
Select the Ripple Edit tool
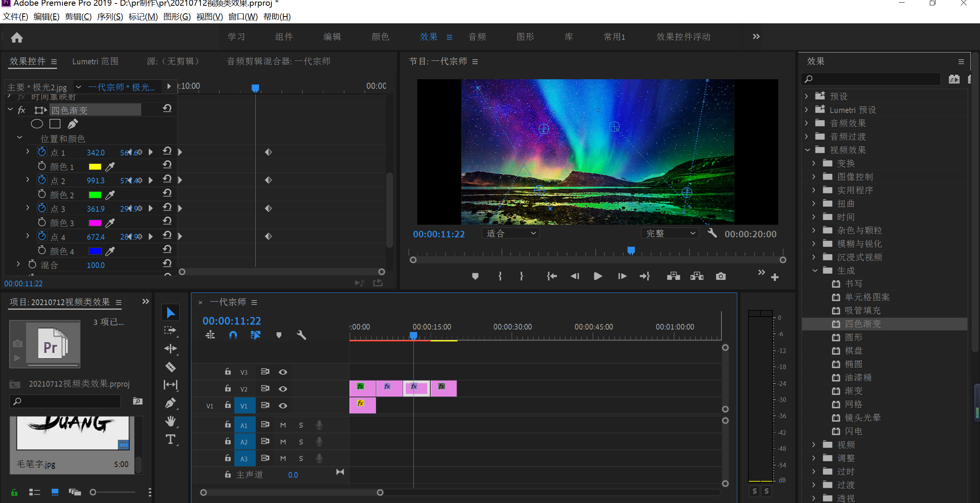pos(171,349)
